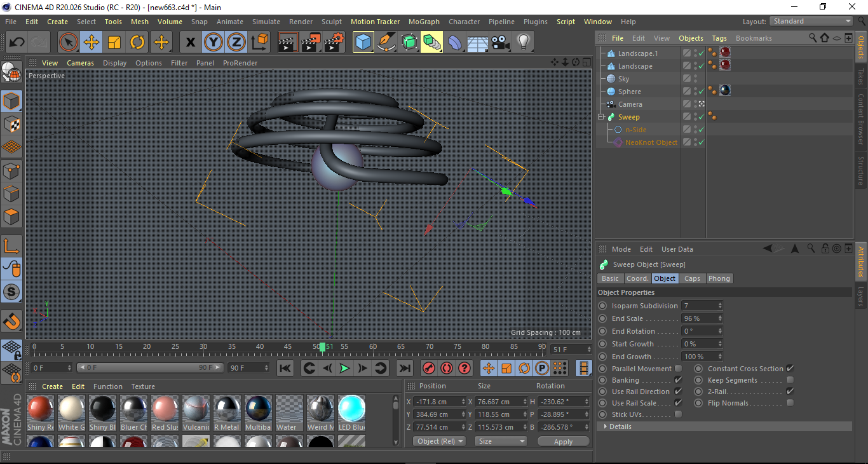Screen dimensions: 868x464
Task: Switch to Texture mode icon
Action: tap(11, 124)
